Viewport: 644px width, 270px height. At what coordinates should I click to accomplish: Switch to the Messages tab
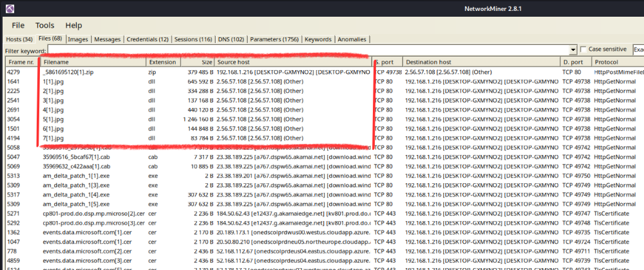pos(107,39)
